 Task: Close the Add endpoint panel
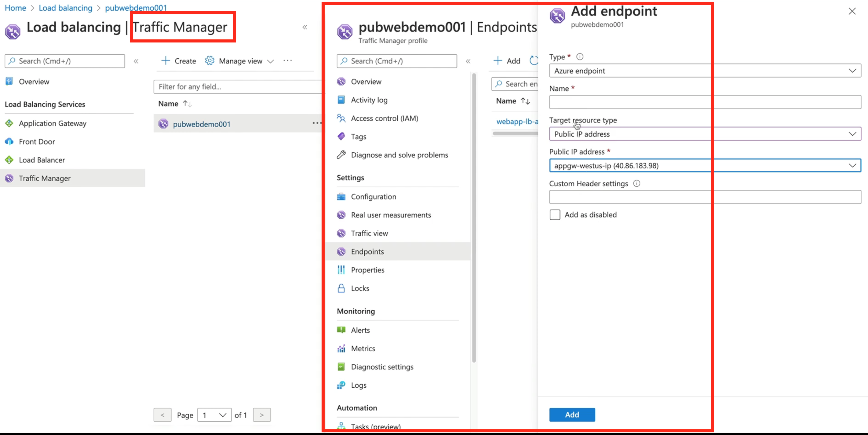(852, 11)
